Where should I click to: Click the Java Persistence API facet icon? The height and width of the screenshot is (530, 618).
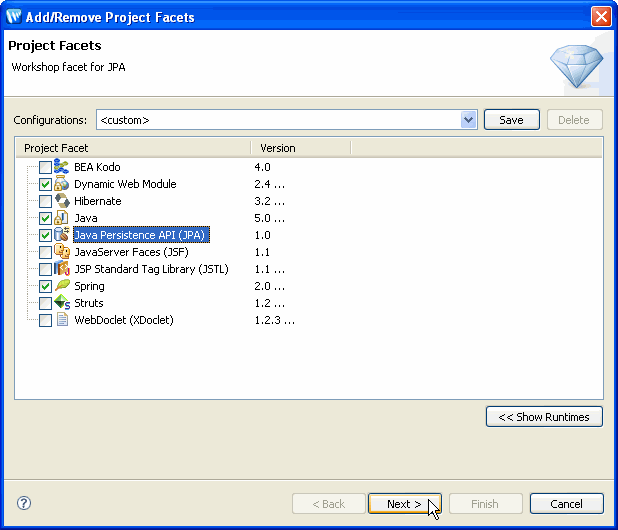(x=61, y=235)
